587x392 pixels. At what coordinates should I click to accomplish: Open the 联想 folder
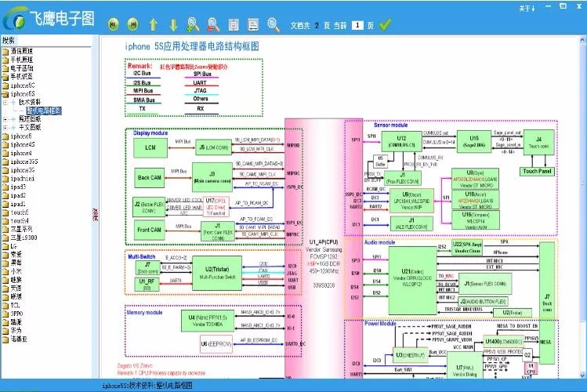[12, 296]
